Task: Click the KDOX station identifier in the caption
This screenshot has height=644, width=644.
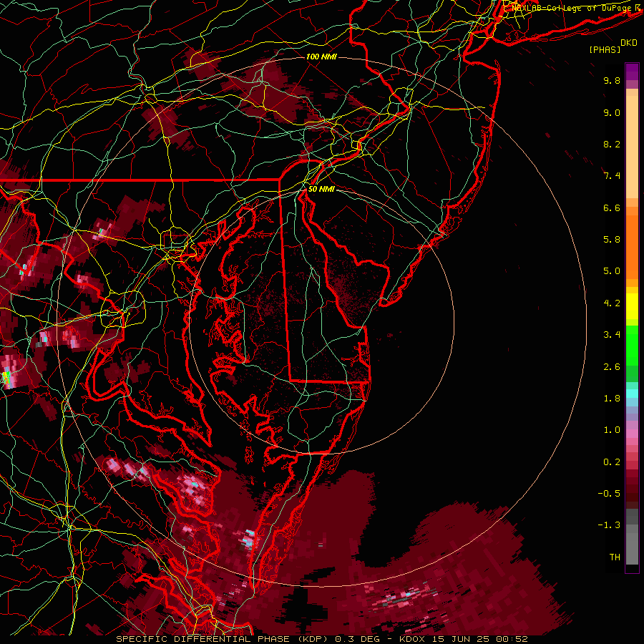Action: point(412,639)
